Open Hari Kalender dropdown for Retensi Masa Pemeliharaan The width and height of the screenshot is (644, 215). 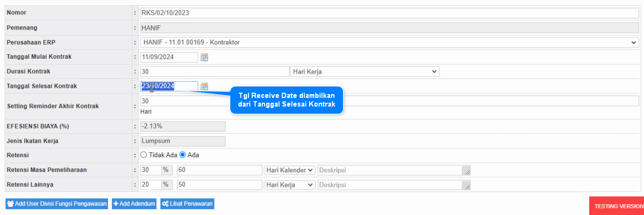point(290,170)
